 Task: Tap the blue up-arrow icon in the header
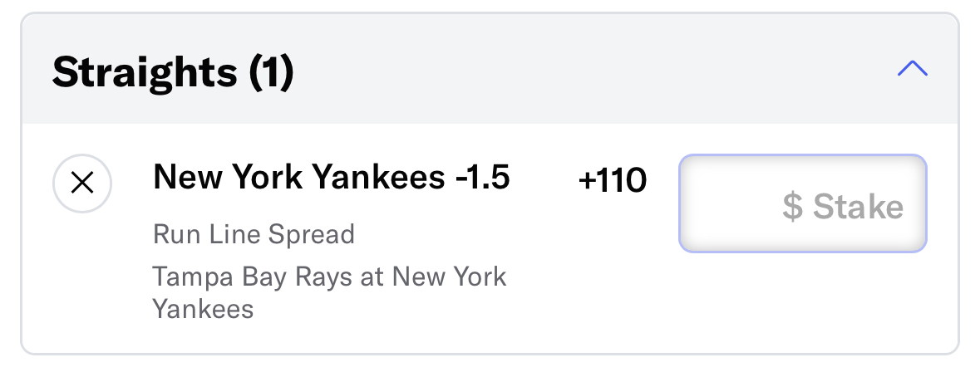pyautogui.click(x=913, y=69)
